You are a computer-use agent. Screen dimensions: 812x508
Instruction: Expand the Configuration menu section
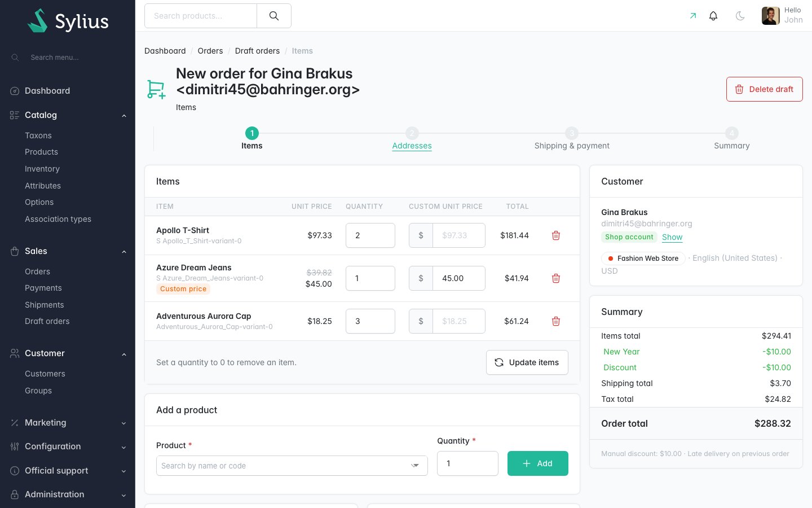[124, 447]
